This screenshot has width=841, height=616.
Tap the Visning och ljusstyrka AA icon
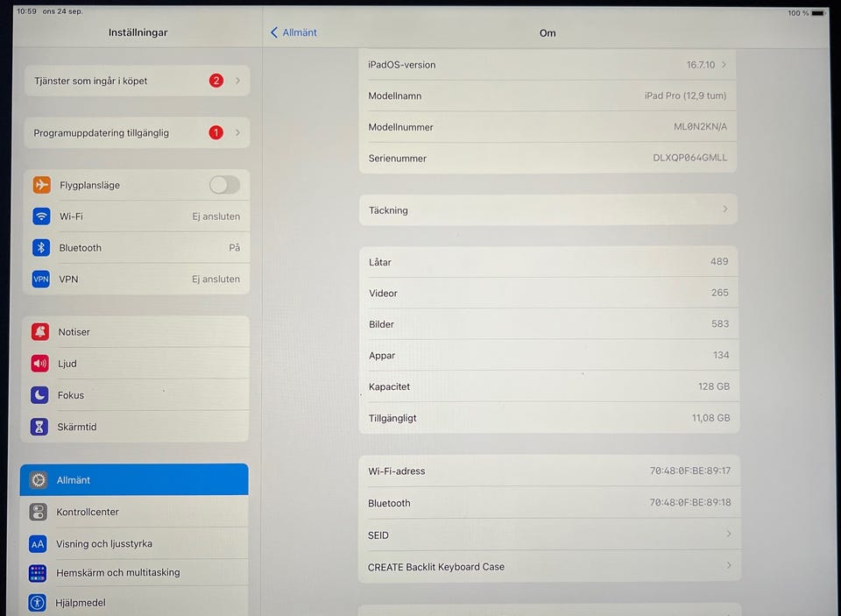pos(38,544)
